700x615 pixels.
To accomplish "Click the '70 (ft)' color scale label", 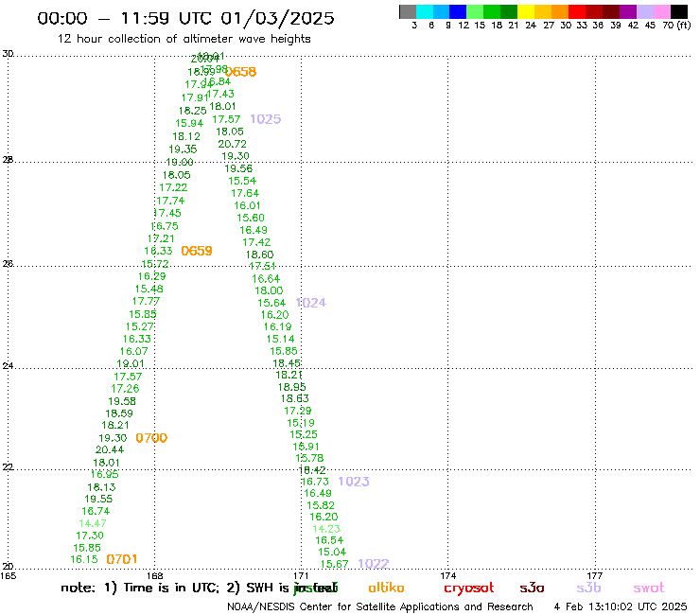I will pos(676,25).
